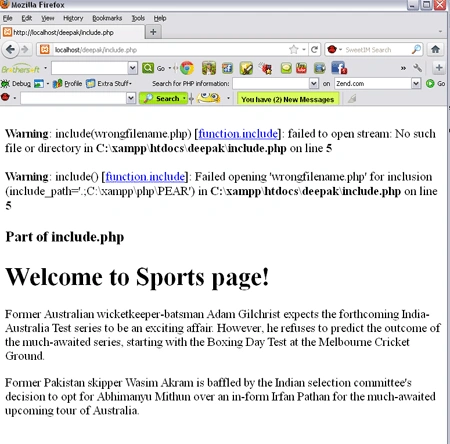
Task: Click the Profile toolbar button
Action: tap(68, 83)
